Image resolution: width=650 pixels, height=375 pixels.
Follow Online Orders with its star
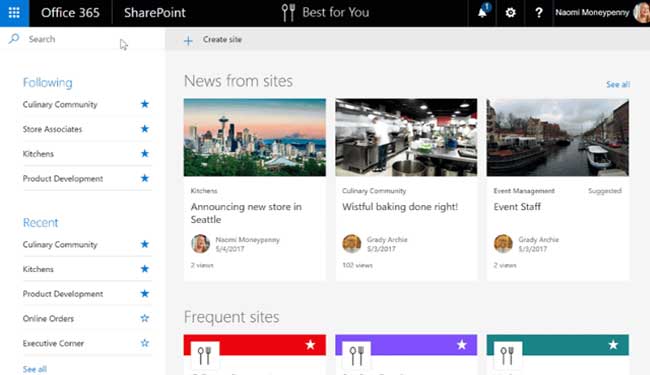point(144,318)
